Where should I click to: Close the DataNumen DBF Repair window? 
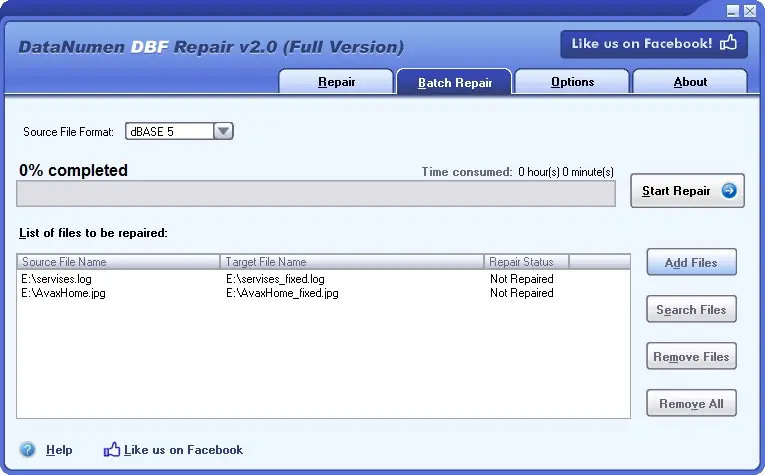point(750,11)
